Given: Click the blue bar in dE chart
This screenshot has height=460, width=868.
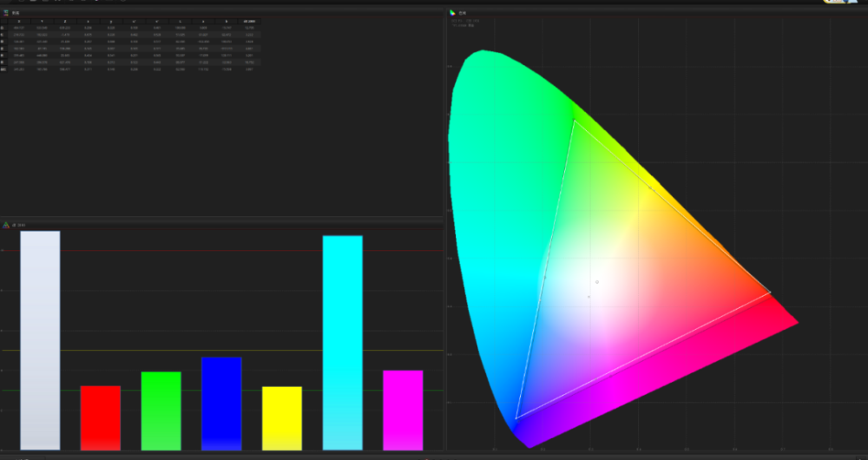Looking at the screenshot, I should coord(221,404).
